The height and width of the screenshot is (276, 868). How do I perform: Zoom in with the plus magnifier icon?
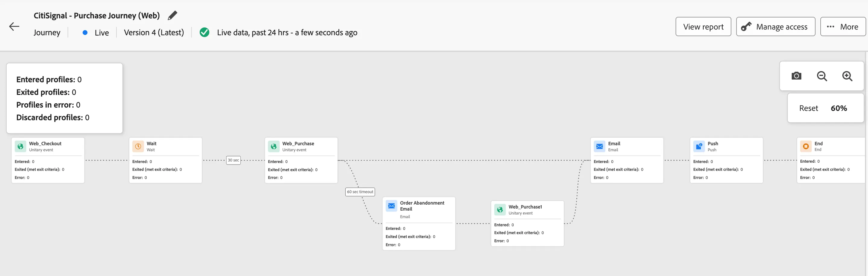(847, 76)
